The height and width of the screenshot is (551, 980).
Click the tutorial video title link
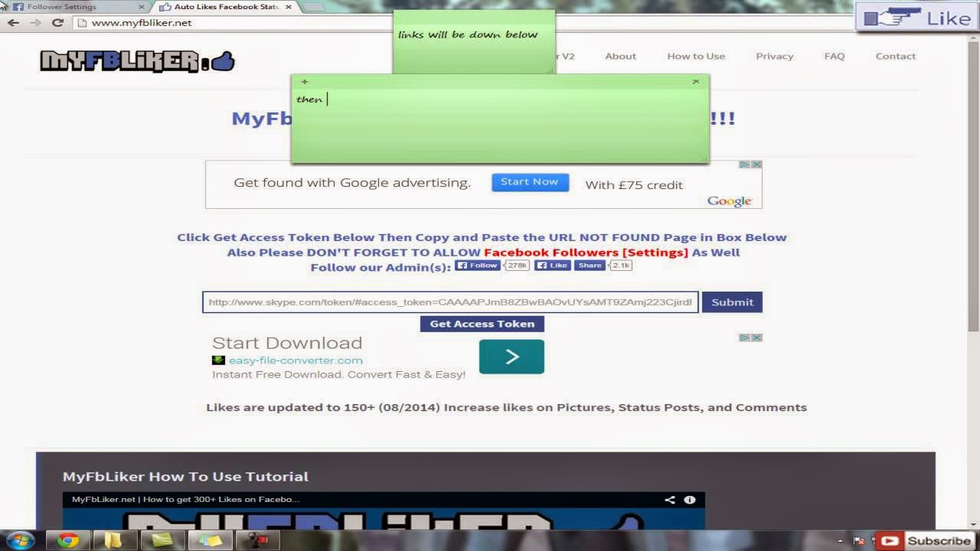coord(185,500)
